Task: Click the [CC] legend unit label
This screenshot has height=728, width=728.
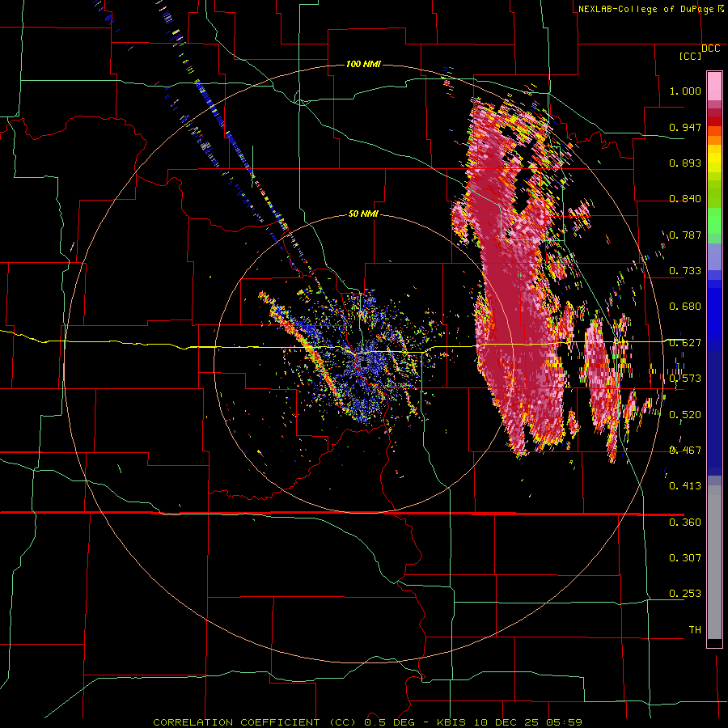Action: (x=690, y=56)
